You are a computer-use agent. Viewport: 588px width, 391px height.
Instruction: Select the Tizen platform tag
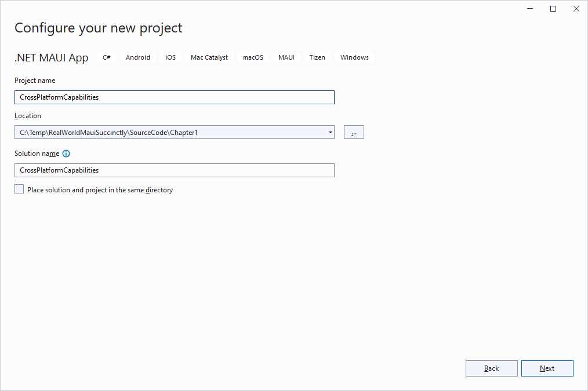pyautogui.click(x=317, y=57)
